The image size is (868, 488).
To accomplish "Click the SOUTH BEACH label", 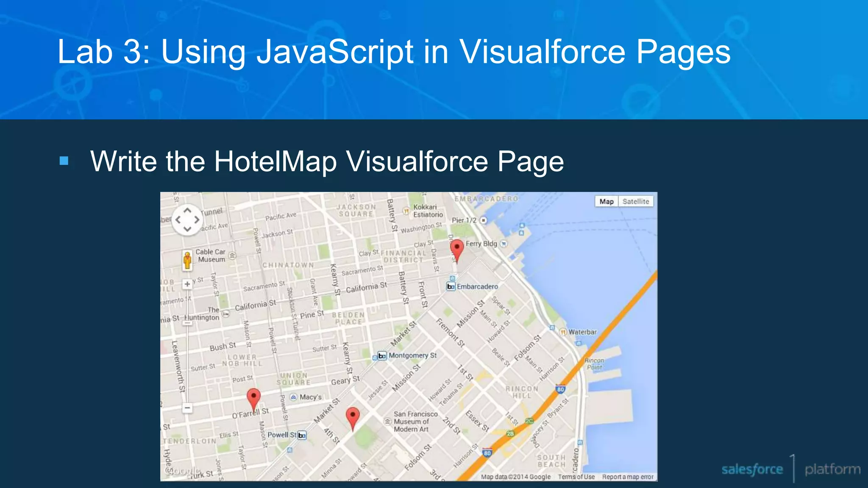I will 551,461.
